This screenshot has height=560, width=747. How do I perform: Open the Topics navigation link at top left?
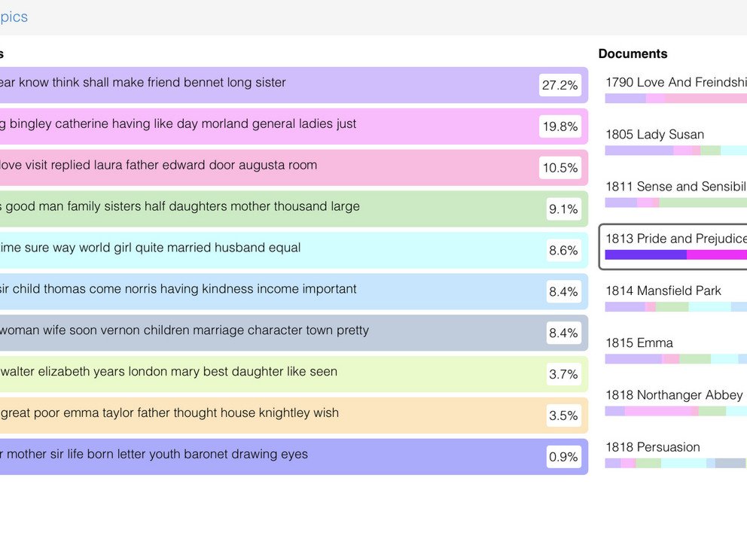(14, 17)
